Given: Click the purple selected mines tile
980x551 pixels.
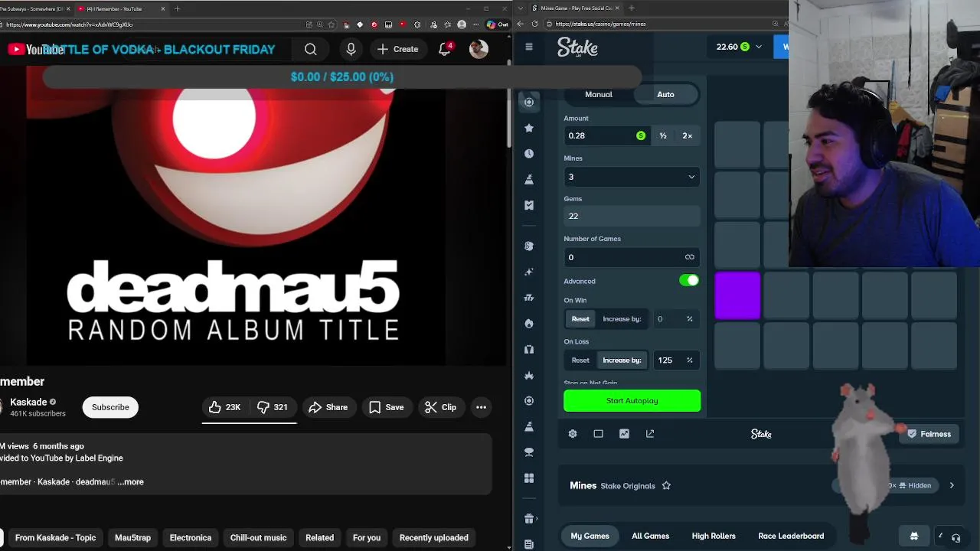Looking at the screenshot, I should click(737, 295).
